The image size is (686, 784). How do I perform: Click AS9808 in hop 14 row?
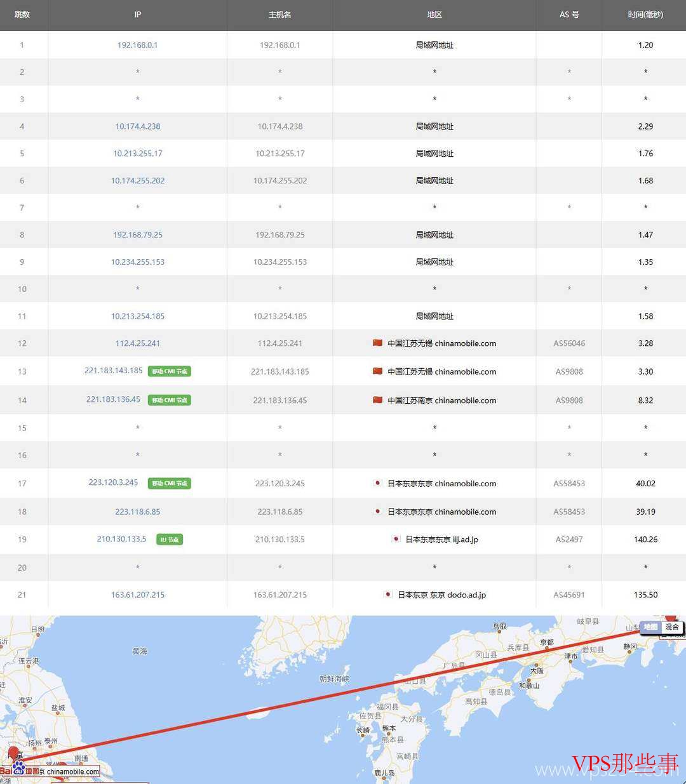click(569, 401)
